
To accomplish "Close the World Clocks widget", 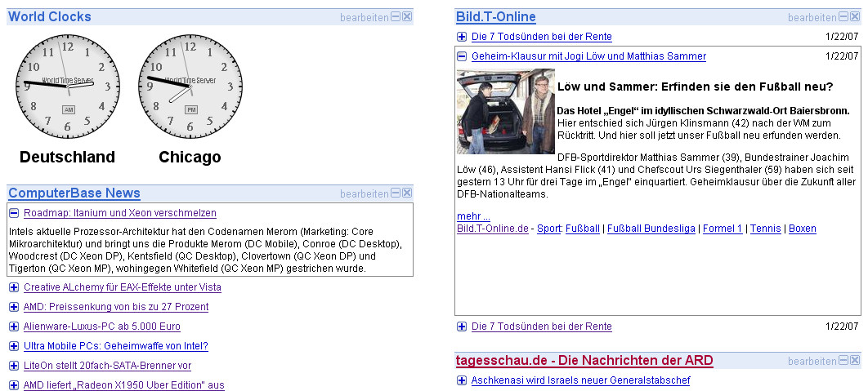I will [x=407, y=16].
